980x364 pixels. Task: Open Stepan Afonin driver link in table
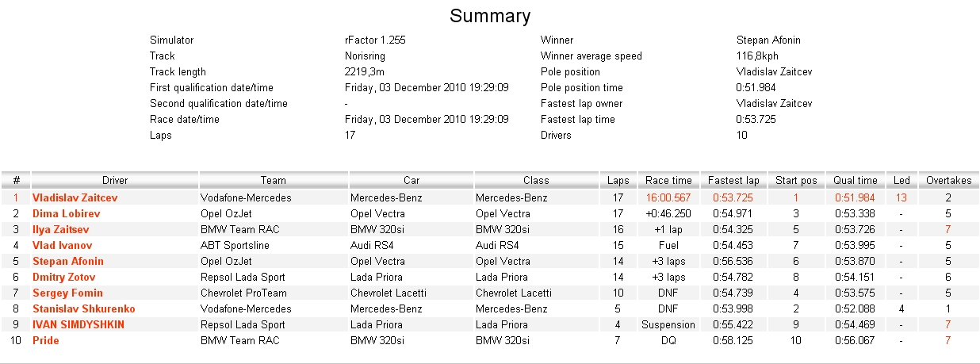[x=68, y=261]
